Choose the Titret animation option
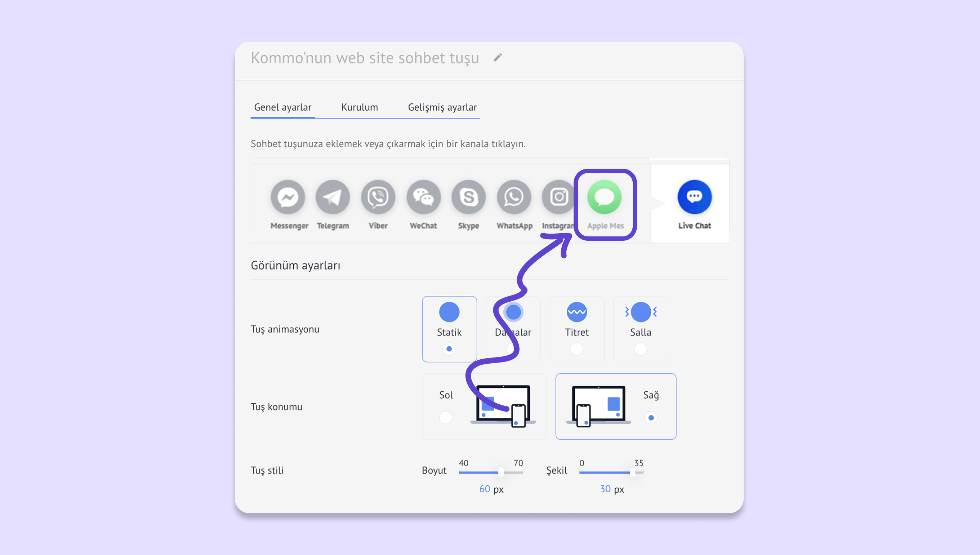980x555 pixels. (x=576, y=349)
